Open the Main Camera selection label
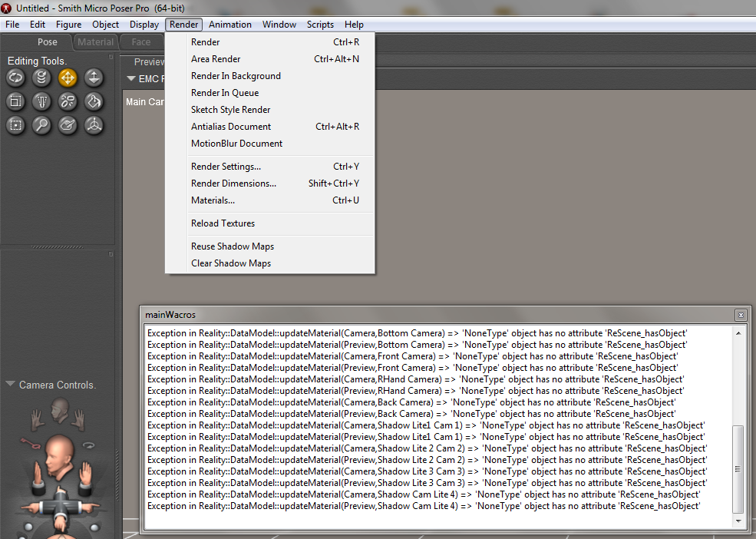This screenshot has height=539, width=756. tap(144, 102)
